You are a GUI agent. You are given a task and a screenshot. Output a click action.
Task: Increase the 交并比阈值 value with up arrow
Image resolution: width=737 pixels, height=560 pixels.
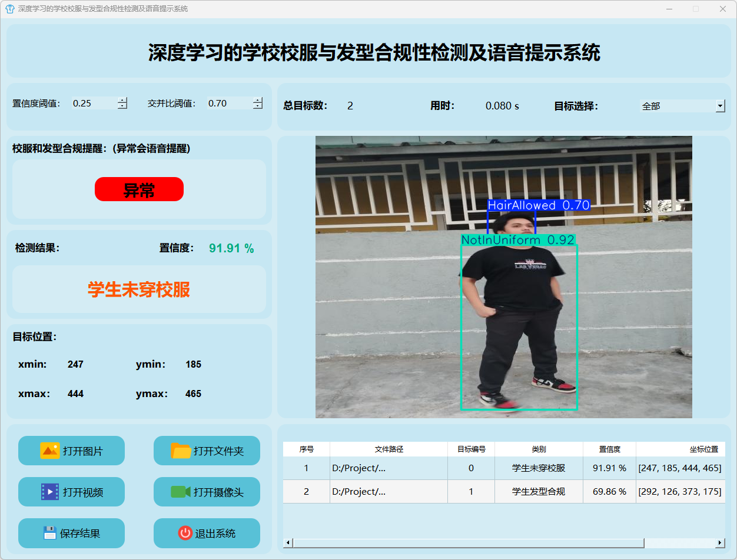pos(258,100)
